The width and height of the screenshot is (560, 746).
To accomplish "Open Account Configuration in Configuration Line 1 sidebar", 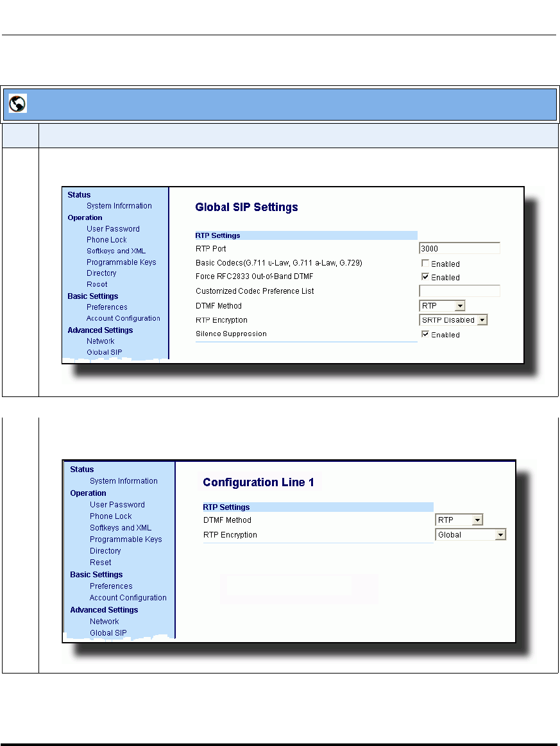I will pos(128,598).
